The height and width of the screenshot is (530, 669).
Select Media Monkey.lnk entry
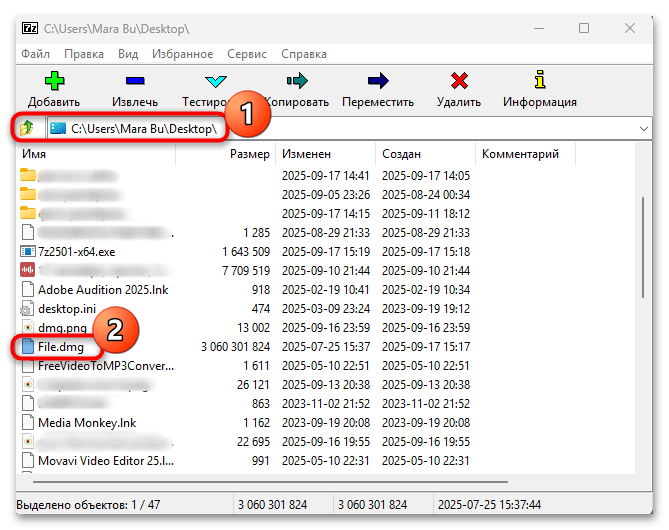click(x=87, y=423)
